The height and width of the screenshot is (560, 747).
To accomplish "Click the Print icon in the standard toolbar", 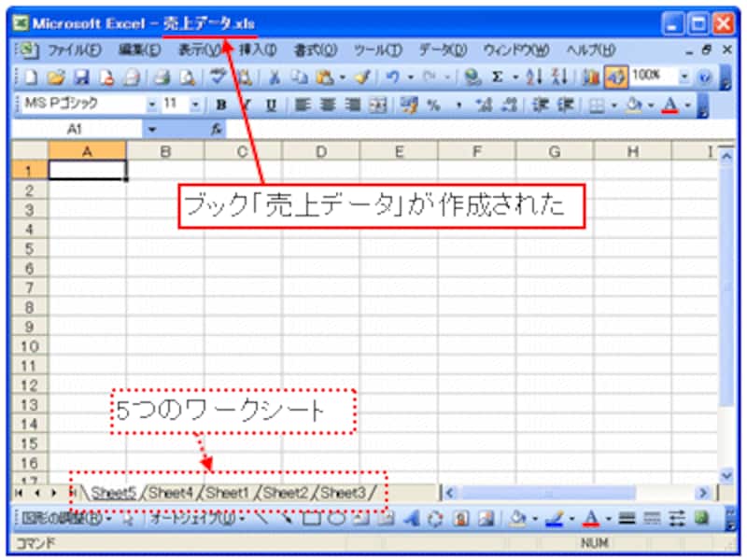I will click(x=162, y=77).
